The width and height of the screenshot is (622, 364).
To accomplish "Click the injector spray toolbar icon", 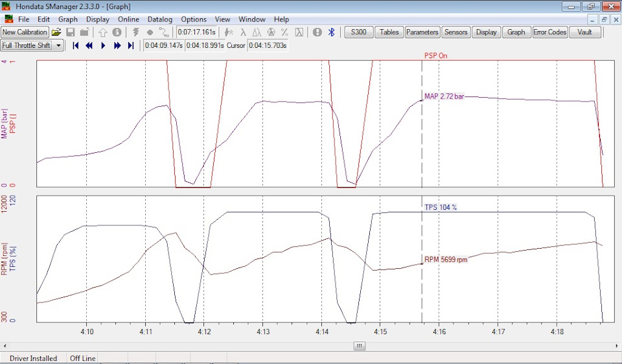I will click(229, 32).
